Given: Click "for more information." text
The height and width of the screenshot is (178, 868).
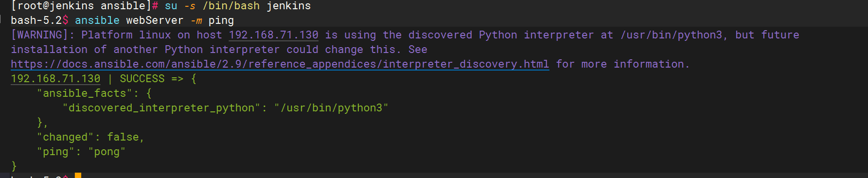Looking at the screenshot, I should 623,64.
